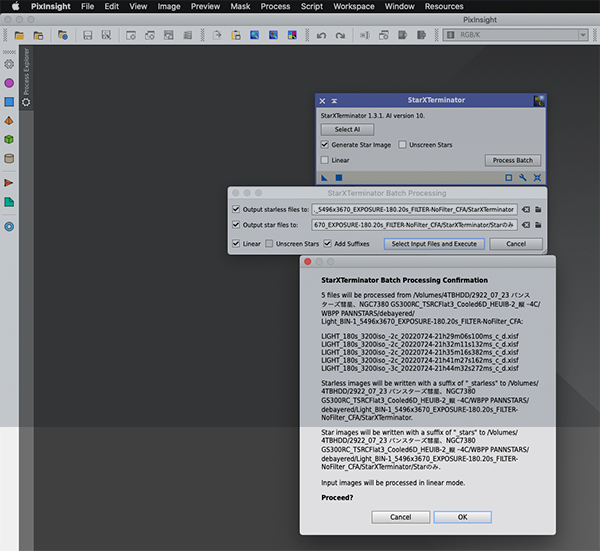The width and height of the screenshot is (600, 551).
Task: Browse folder for starless output files
Action: (x=538, y=209)
